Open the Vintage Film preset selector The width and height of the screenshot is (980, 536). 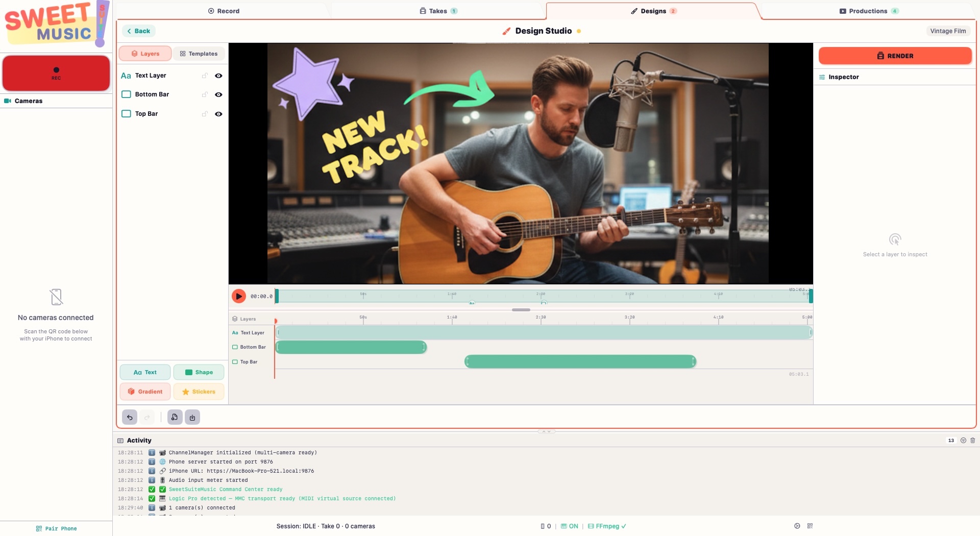click(948, 31)
